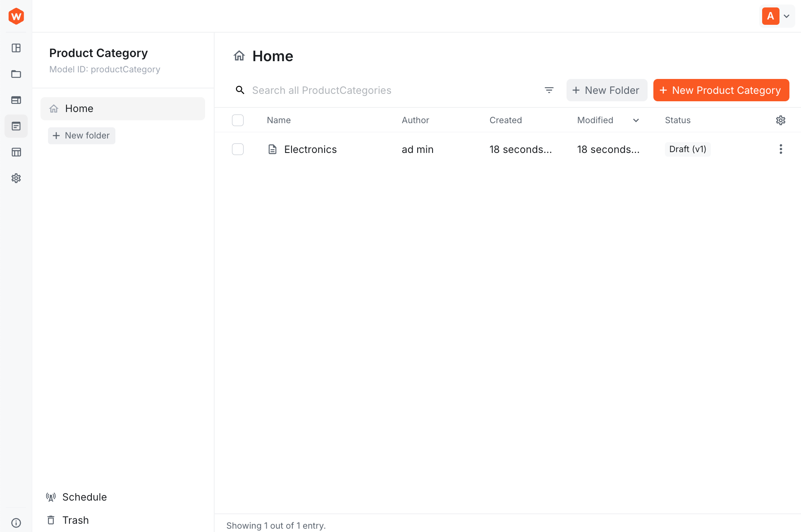This screenshot has width=801, height=532.
Task: Open the file manager folder icon
Action: (x=16, y=74)
